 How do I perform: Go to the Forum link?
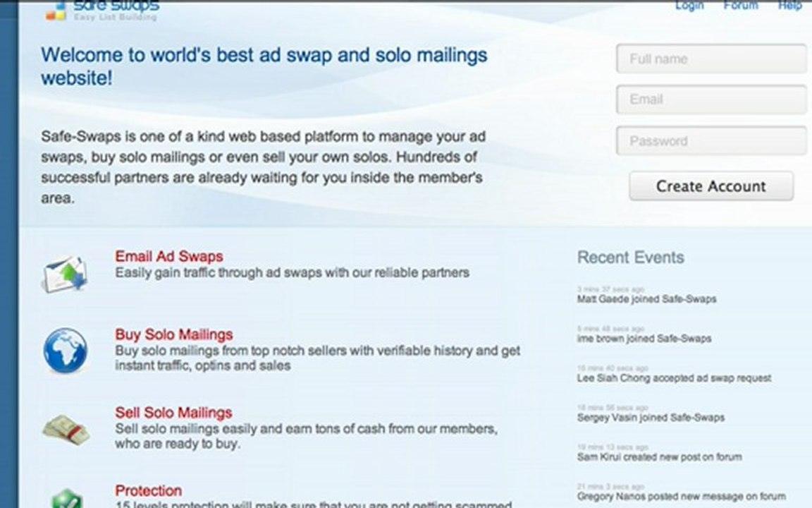pos(741,5)
